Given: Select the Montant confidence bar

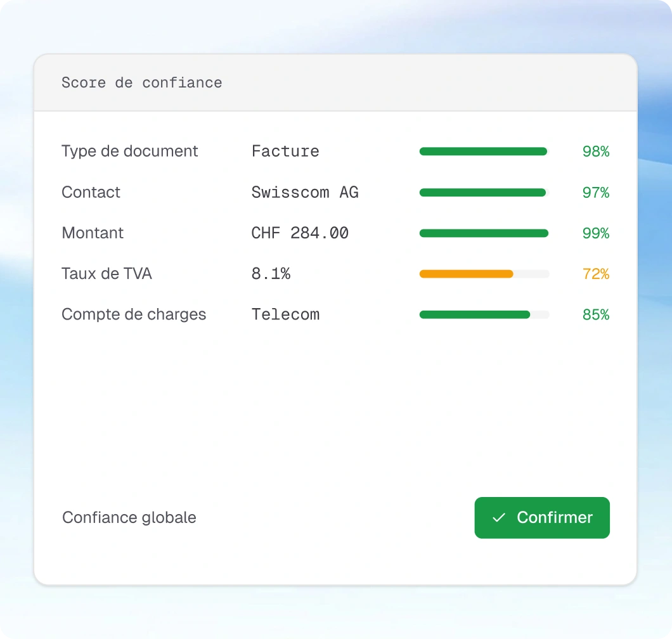Looking at the screenshot, I should [484, 233].
